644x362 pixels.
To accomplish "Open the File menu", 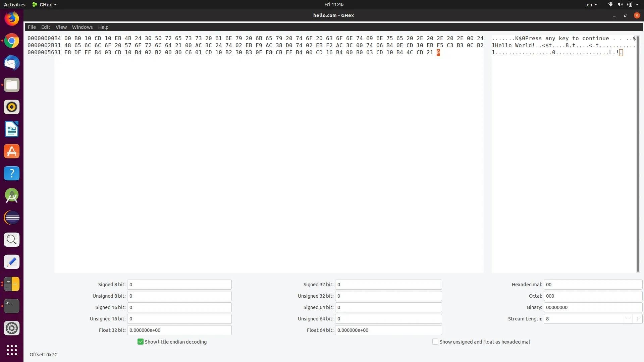I will pos(32,27).
